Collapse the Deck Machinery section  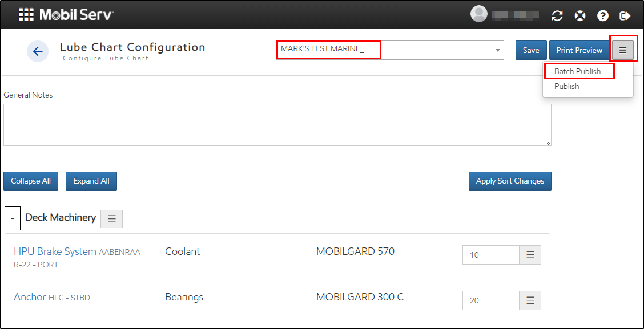click(x=12, y=218)
